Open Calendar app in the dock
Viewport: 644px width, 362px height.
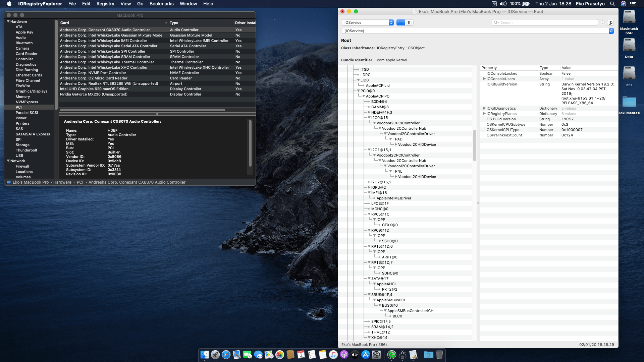[x=301, y=354]
